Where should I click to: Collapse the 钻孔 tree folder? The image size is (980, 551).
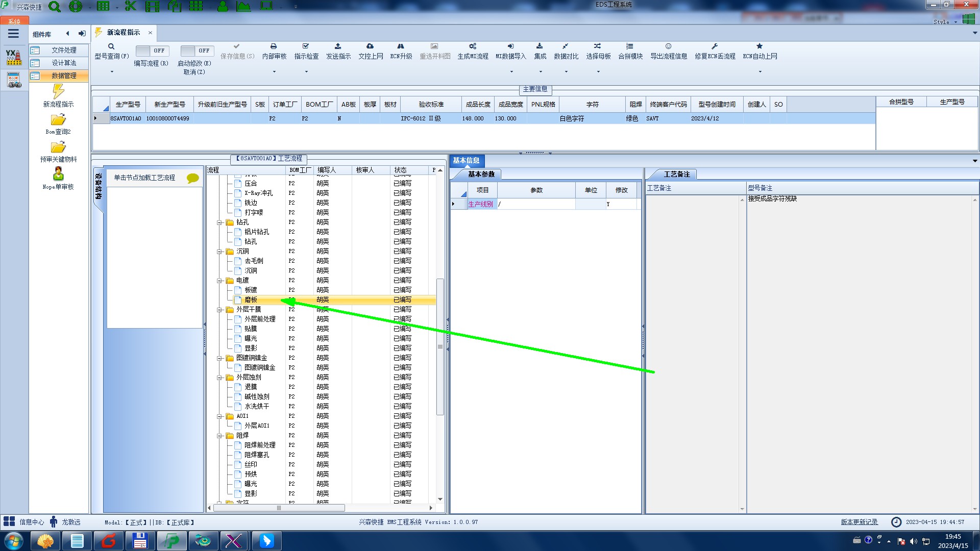pyautogui.click(x=219, y=222)
